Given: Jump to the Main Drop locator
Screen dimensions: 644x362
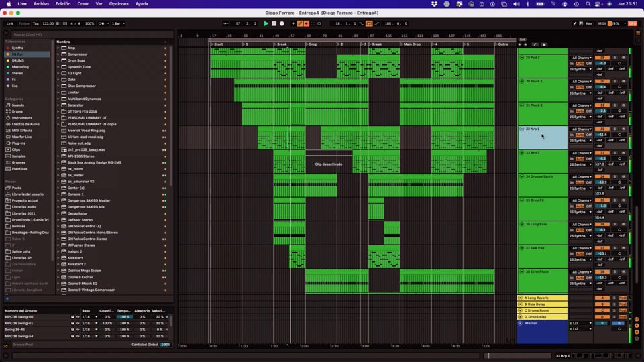Looking at the screenshot, I should (x=412, y=44).
